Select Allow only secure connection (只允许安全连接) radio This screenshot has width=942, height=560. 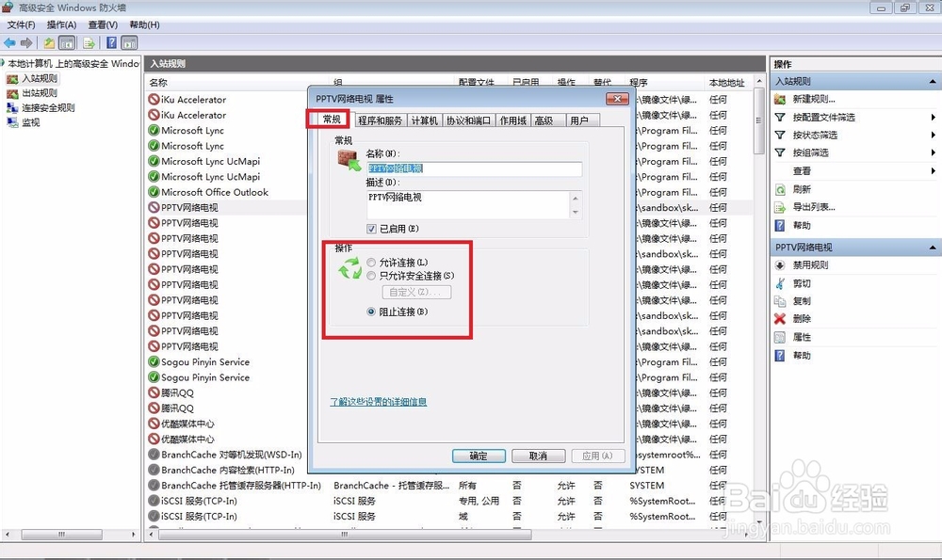[x=371, y=276]
